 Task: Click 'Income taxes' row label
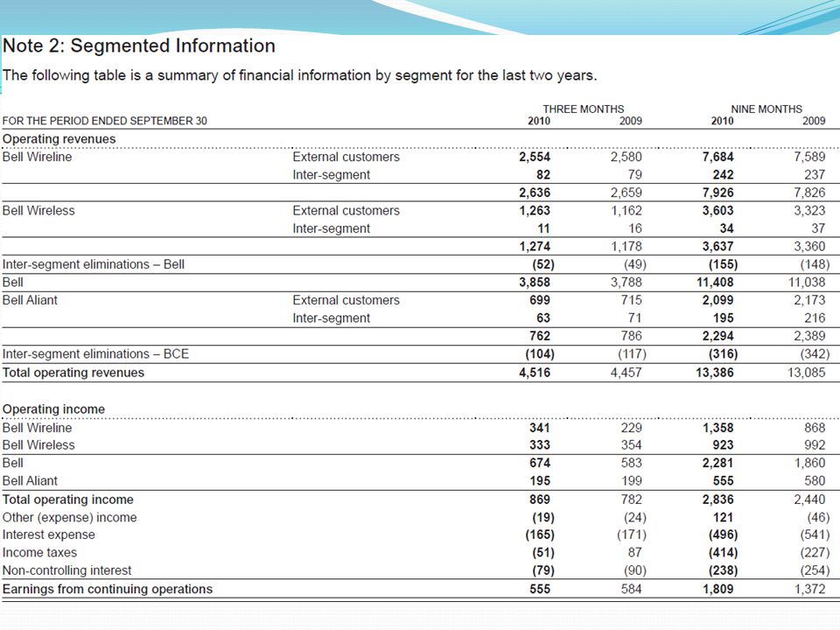click(x=39, y=552)
